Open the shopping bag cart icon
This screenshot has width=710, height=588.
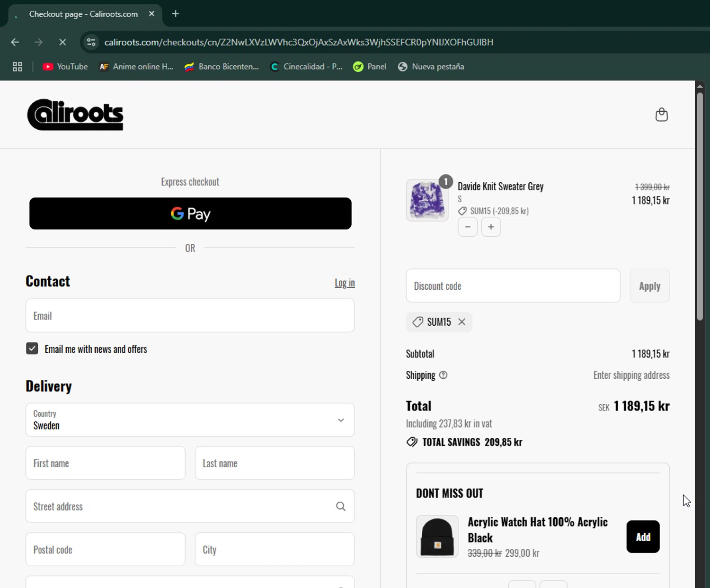tap(661, 115)
